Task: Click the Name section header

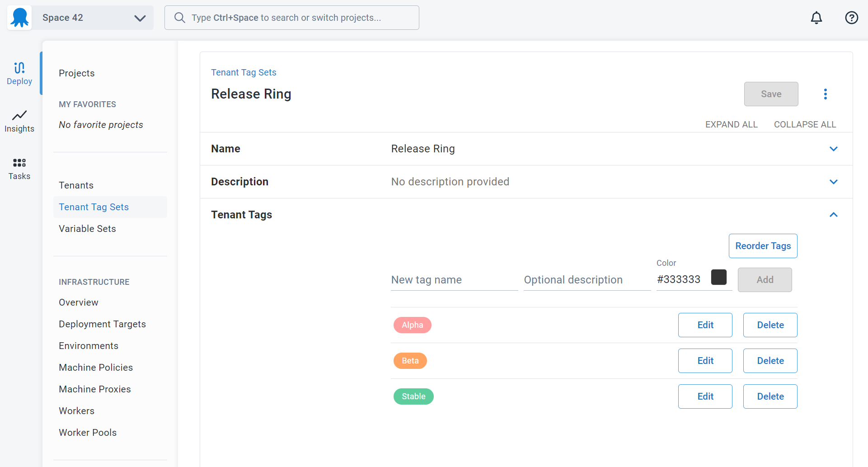Action: coord(225,149)
